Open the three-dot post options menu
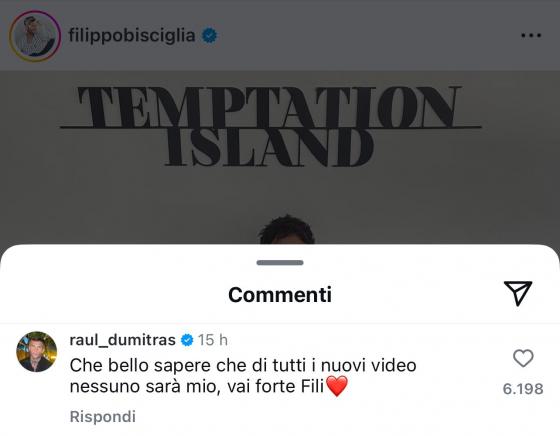Viewport: 560px width, 436px height. point(531,35)
